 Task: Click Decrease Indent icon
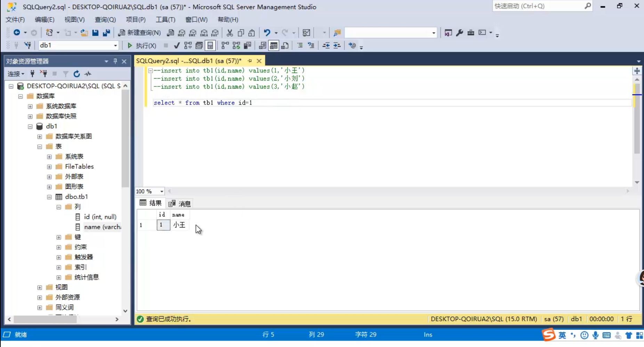click(x=326, y=46)
